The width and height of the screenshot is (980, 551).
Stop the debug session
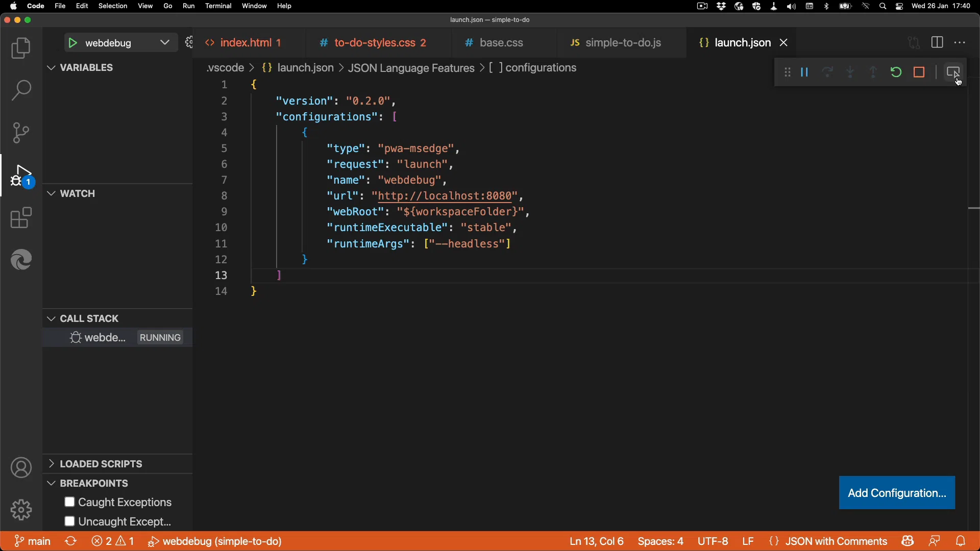[919, 72]
